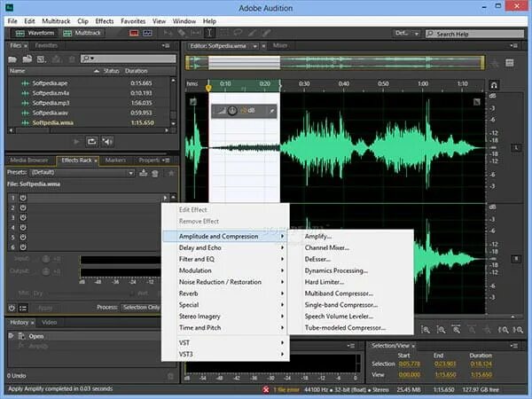Toggle power for effect slot 6
This screenshot has height=399, width=532.
point(23,247)
